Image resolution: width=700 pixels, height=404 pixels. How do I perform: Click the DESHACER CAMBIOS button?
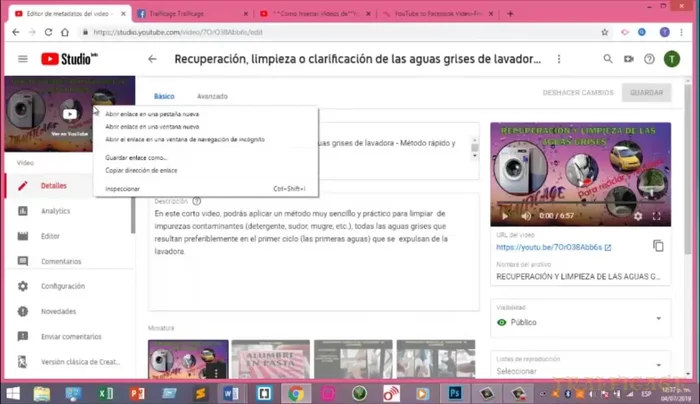578,93
